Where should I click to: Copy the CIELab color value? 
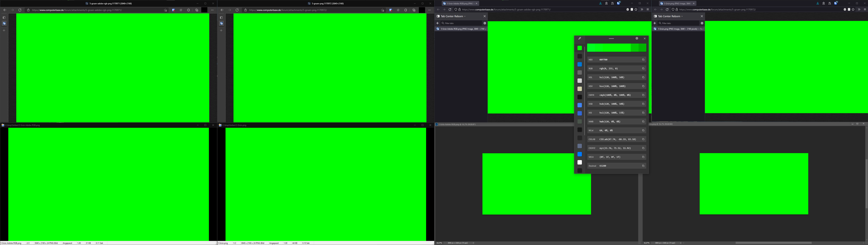tap(643, 139)
